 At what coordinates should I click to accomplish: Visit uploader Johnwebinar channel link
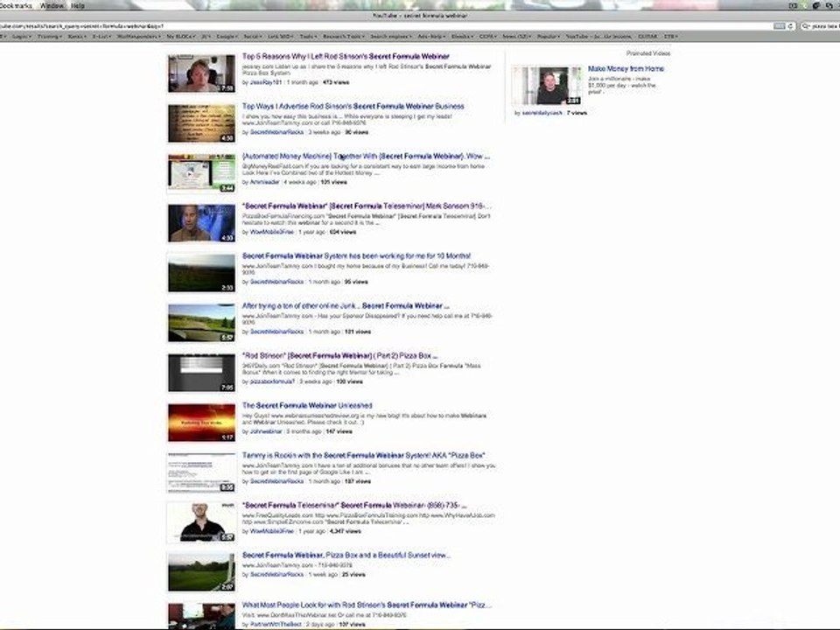click(x=266, y=431)
